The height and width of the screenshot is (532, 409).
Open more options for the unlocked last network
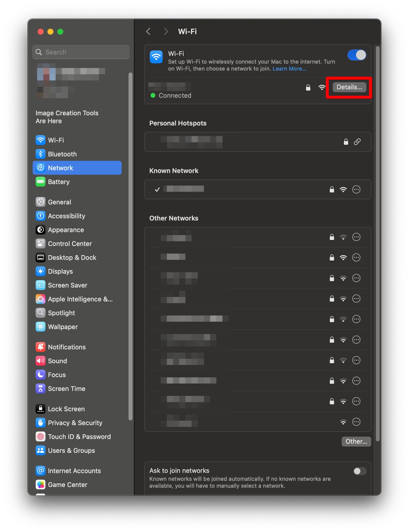coord(356,422)
